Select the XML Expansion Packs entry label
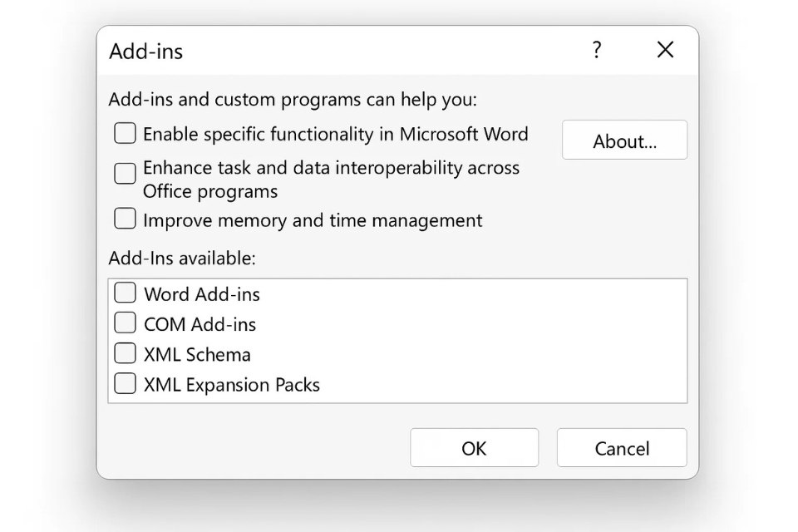This screenshot has width=798, height=532. click(231, 385)
